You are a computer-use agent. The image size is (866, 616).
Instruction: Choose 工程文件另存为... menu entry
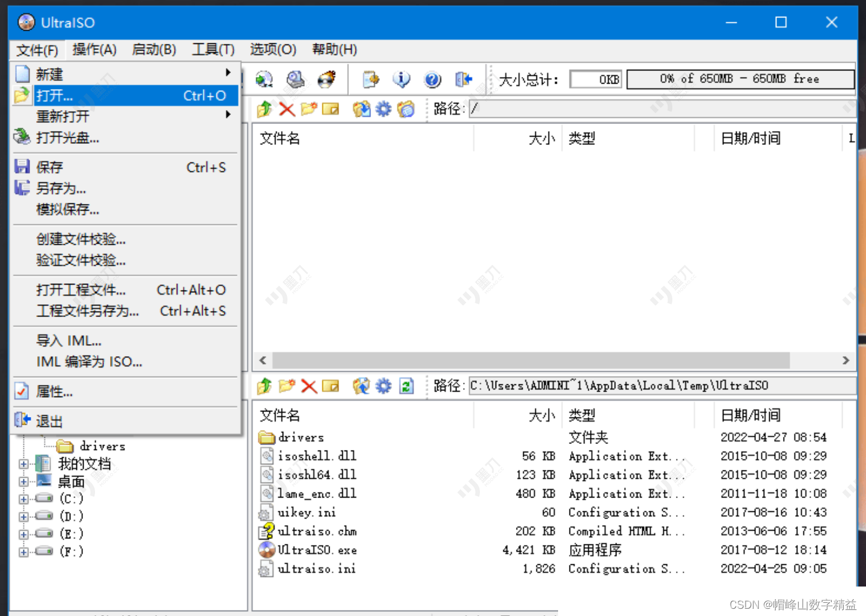tap(125, 311)
